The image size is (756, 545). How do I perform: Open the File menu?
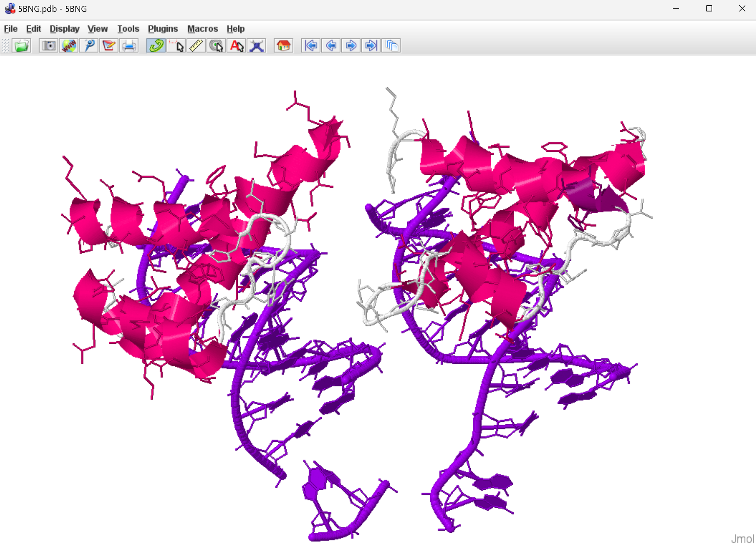point(11,29)
